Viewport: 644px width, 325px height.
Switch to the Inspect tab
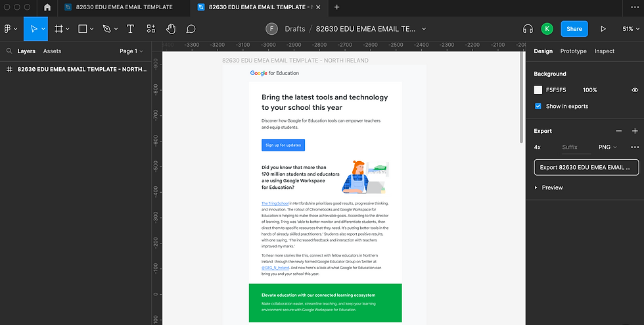coord(605,51)
